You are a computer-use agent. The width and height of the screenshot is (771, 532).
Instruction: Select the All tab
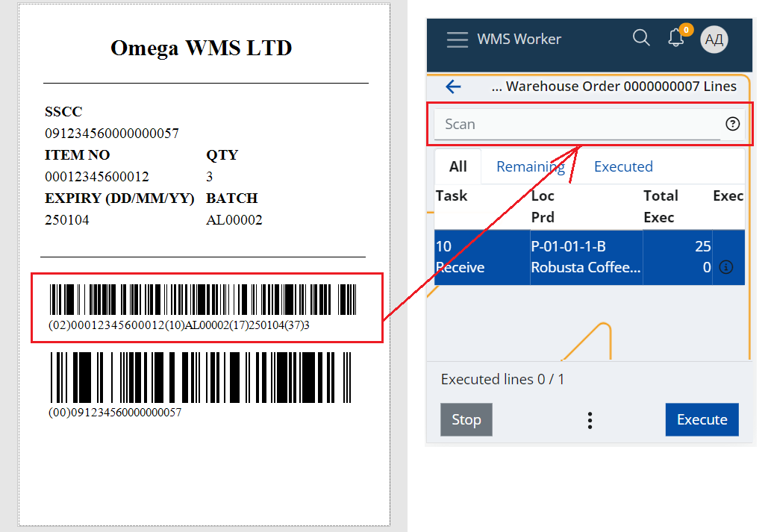click(x=458, y=166)
